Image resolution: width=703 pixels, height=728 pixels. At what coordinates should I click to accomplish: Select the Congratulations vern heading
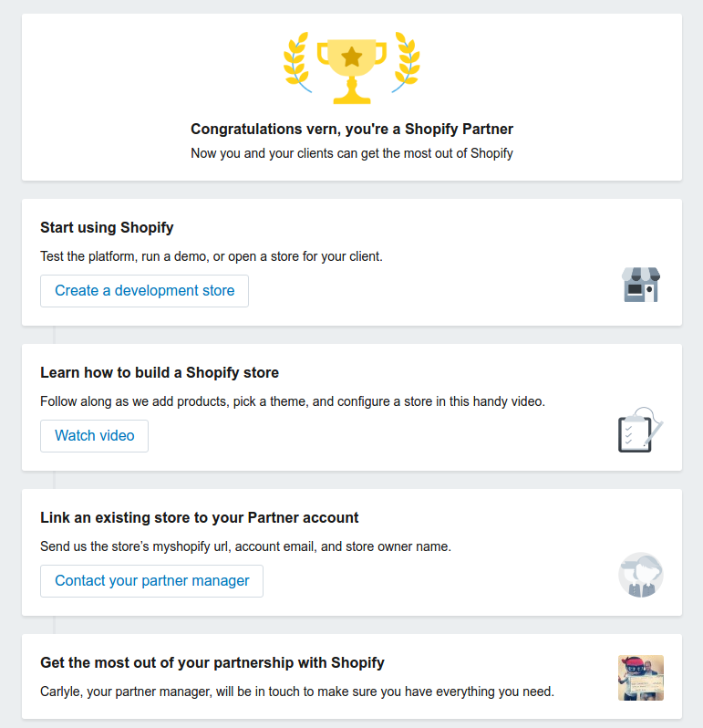(x=352, y=129)
